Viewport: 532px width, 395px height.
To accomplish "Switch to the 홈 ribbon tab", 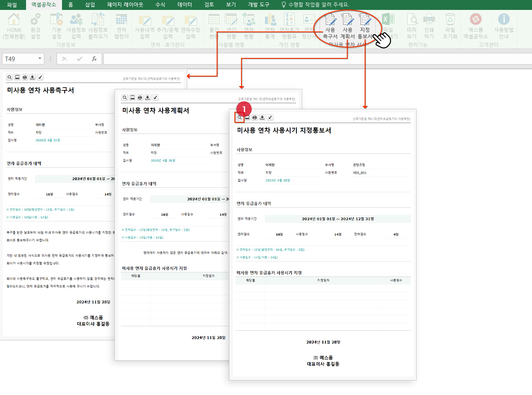I will [71, 5].
